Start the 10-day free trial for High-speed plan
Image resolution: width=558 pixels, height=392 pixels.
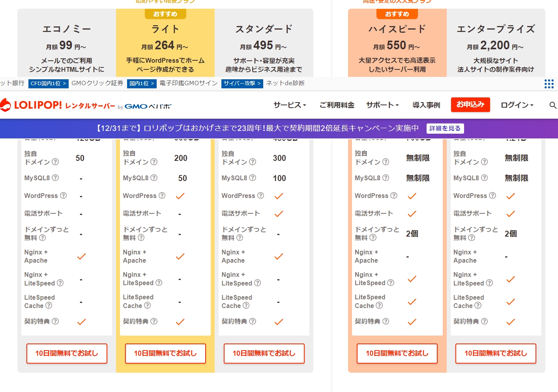(x=397, y=353)
